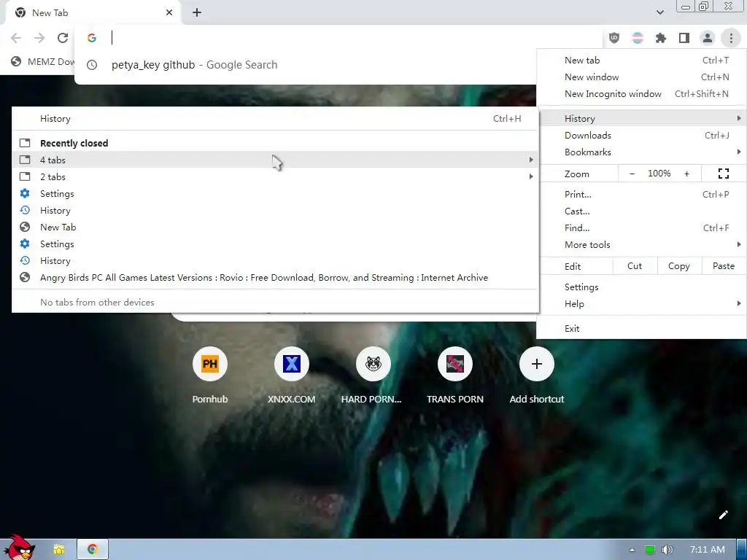747x560 pixels.
Task: Expand the More tools submenu
Action: tap(641, 245)
